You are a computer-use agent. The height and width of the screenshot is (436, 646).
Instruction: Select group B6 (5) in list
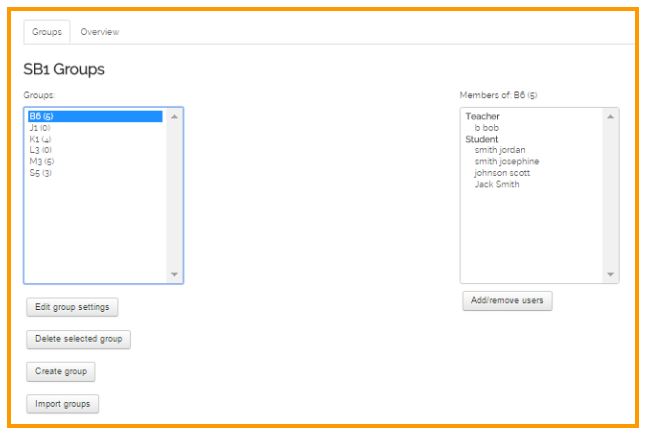(x=95, y=116)
